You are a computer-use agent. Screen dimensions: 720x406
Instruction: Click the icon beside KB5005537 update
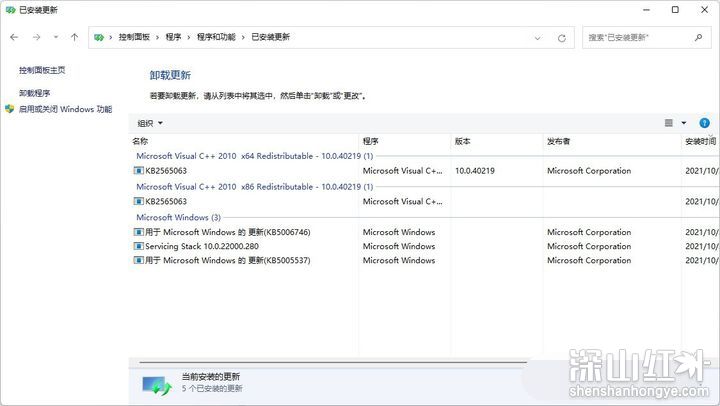tap(138, 260)
